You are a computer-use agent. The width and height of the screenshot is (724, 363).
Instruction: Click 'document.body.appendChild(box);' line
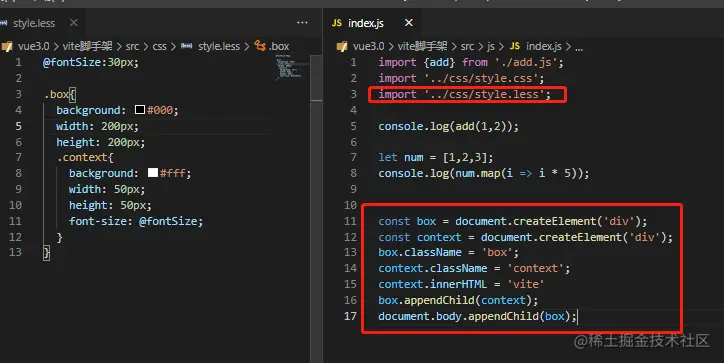pos(477,316)
